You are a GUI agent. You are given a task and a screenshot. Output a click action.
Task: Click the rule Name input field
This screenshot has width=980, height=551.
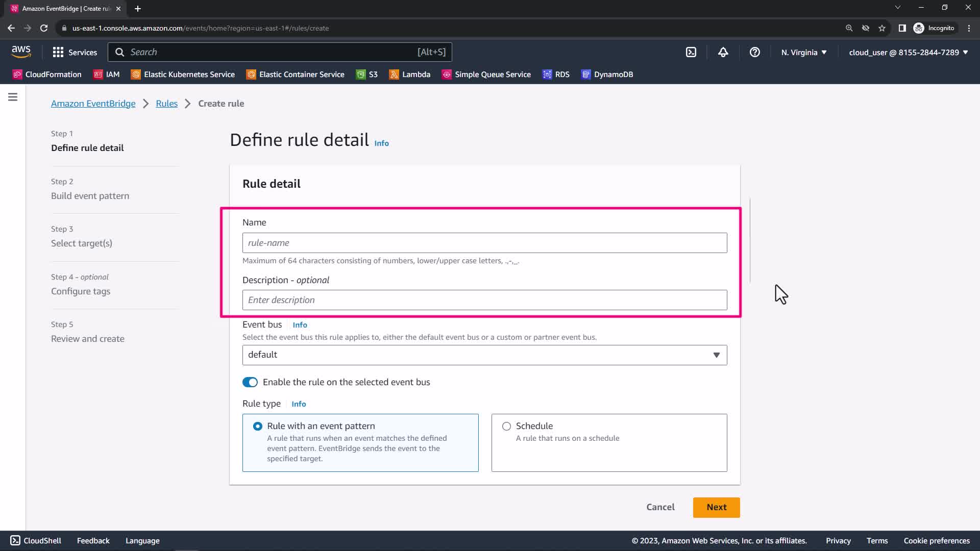click(x=484, y=243)
